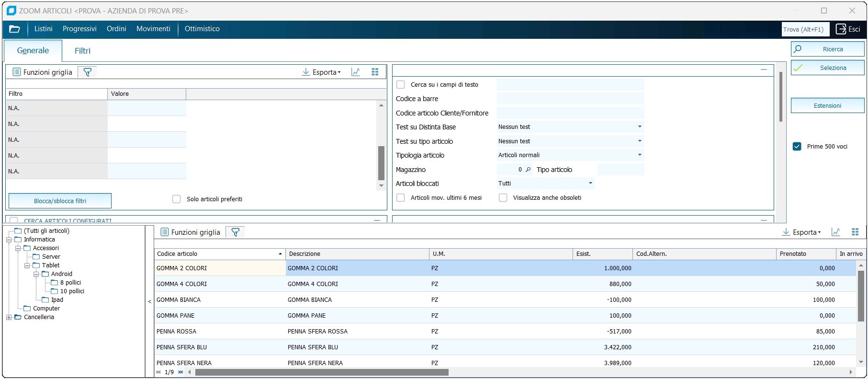Click the Estensioni button
The width and height of the screenshot is (868, 379).
coord(827,106)
